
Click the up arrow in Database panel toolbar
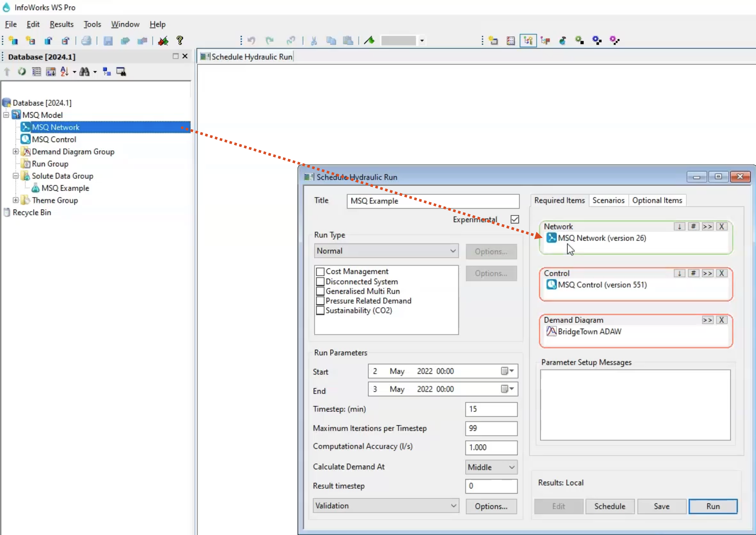click(x=7, y=72)
